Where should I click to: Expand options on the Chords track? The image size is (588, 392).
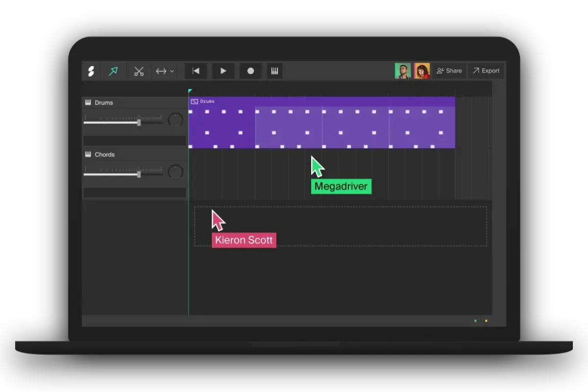[135, 192]
